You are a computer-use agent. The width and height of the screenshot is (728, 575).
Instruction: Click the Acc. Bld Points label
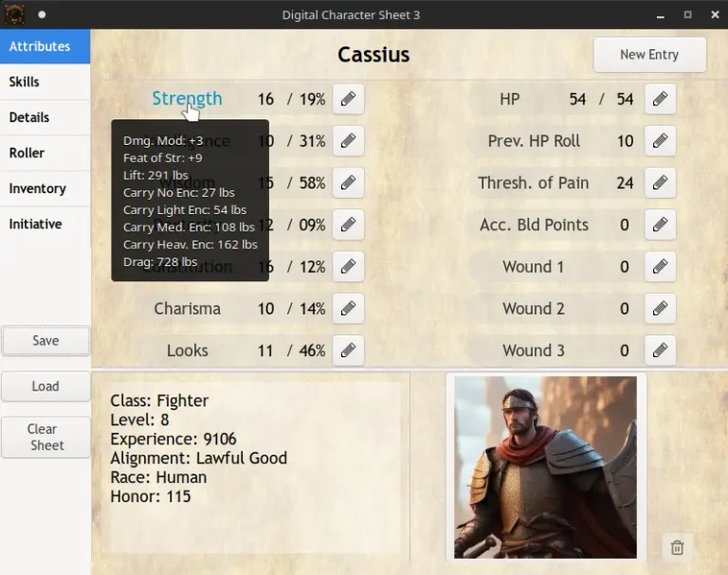click(x=534, y=225)
